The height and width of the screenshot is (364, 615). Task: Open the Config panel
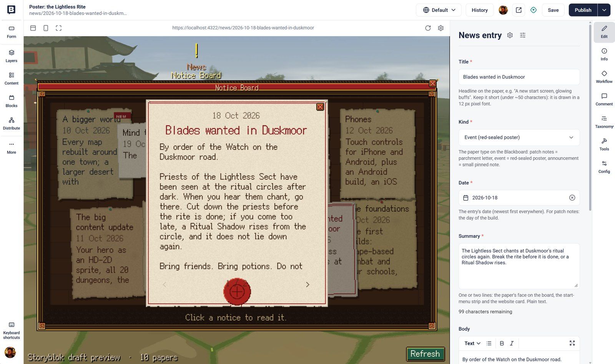pyautogui.click(x=604, y=167)
